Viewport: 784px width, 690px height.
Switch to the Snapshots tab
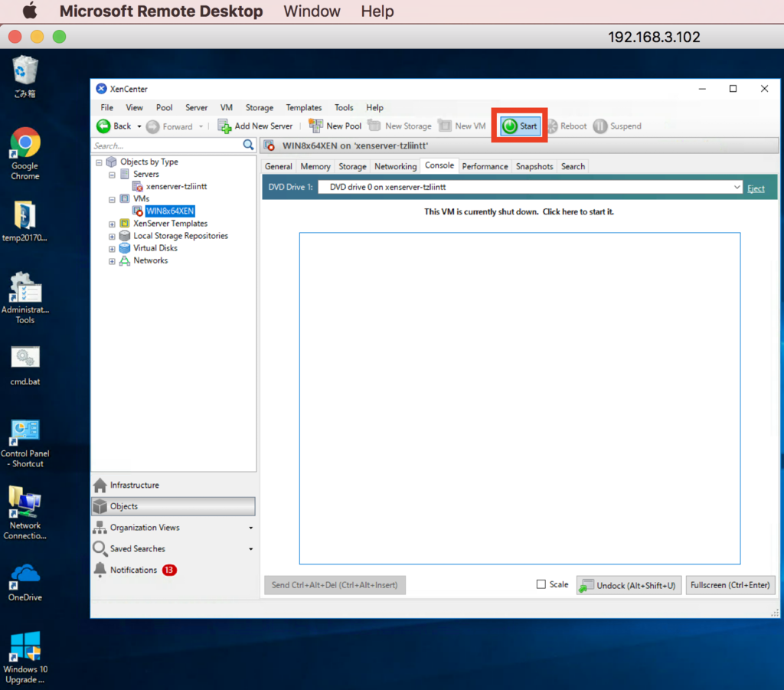coord(534,166)
